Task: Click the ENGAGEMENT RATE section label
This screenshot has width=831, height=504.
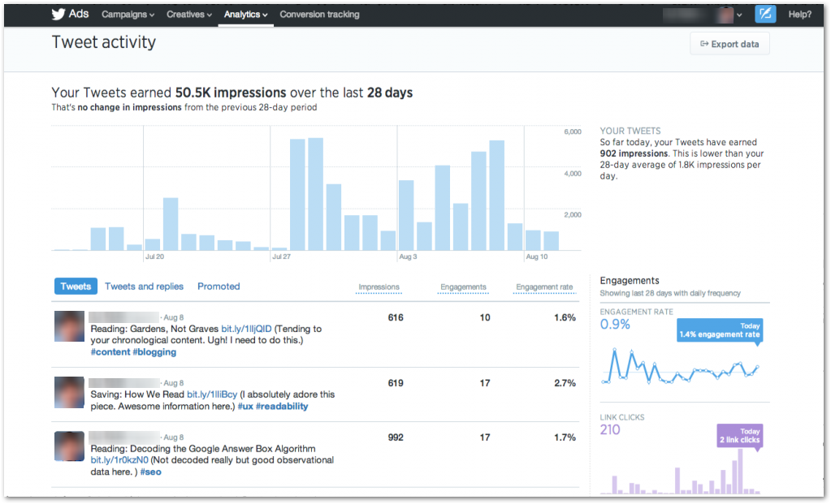Action: (x=637, y=312)
